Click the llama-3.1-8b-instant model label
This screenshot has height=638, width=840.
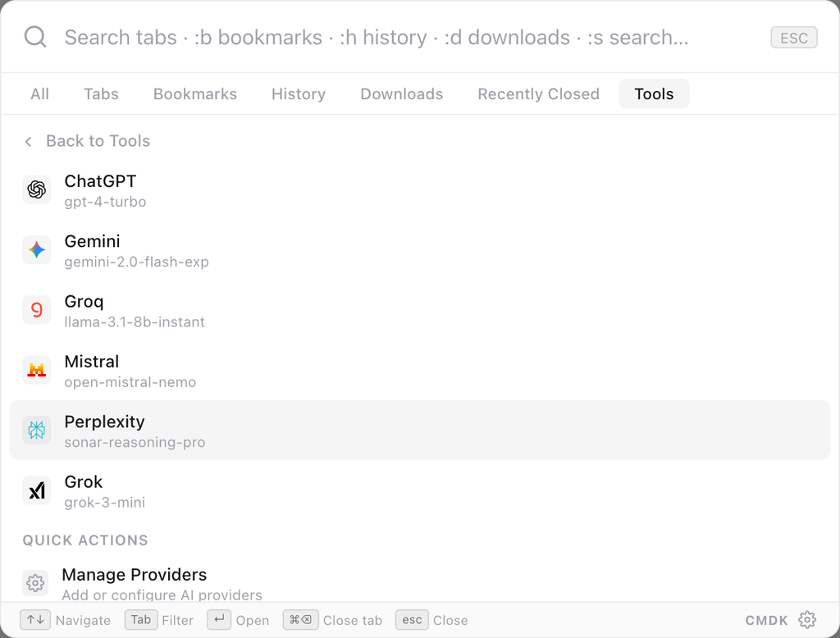(x=135, y=322)
